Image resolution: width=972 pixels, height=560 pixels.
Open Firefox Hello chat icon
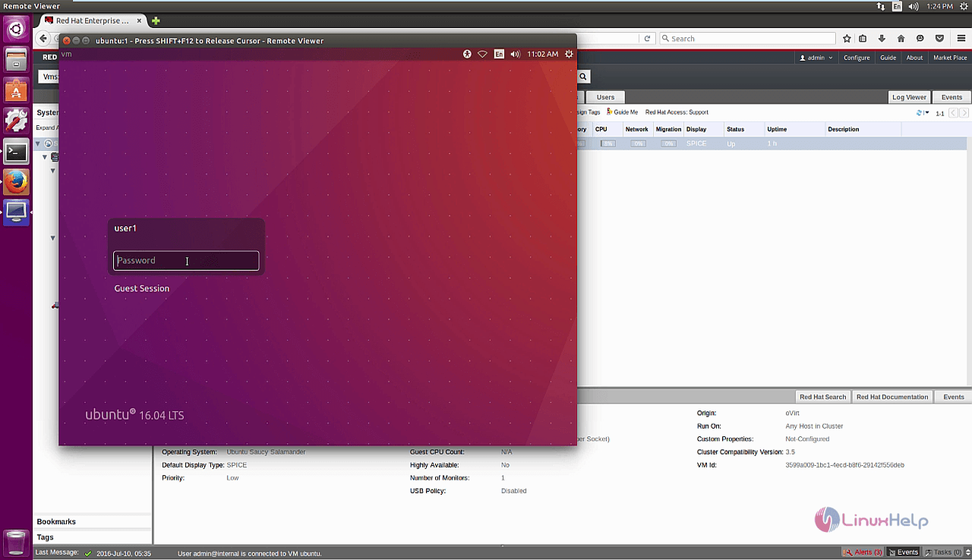pos(920,39)
